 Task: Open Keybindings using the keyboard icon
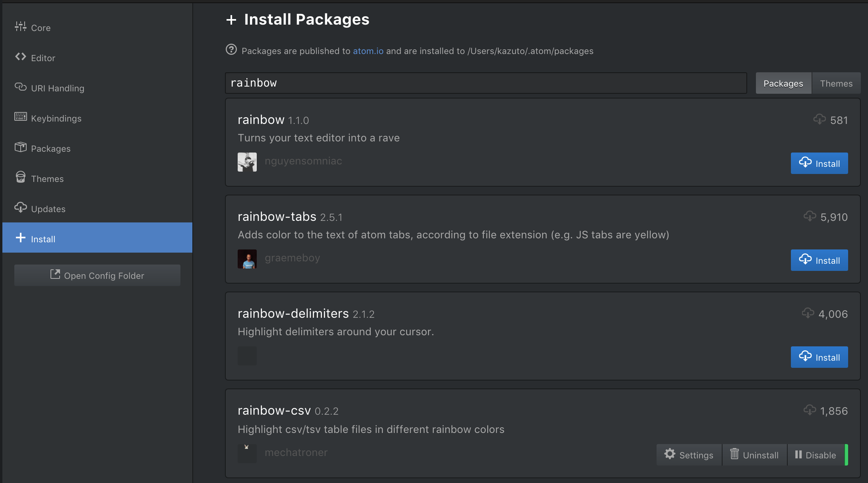[20, 117]
